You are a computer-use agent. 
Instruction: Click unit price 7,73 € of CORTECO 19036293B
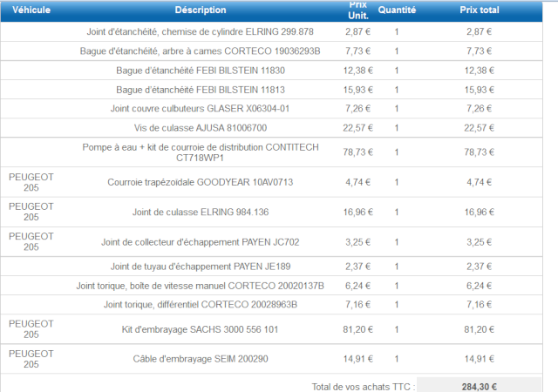[358, 51]
